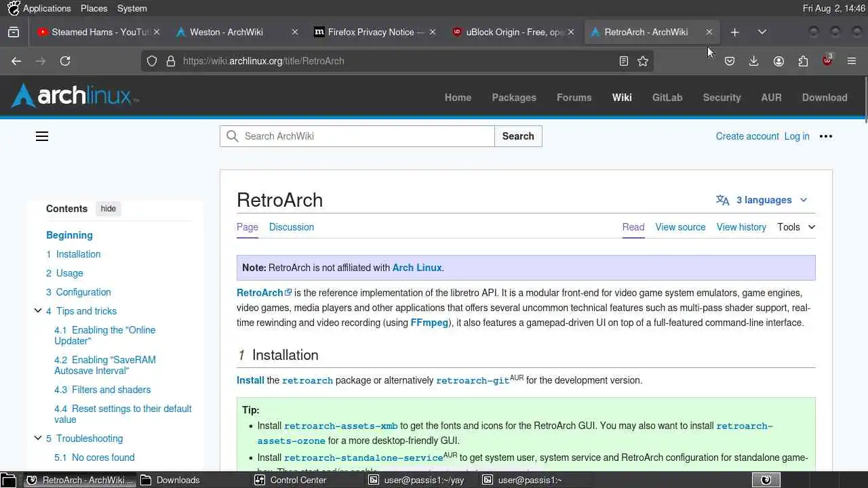Open View history tab
The width and height of the screenshot is (868, 488).
741,227
